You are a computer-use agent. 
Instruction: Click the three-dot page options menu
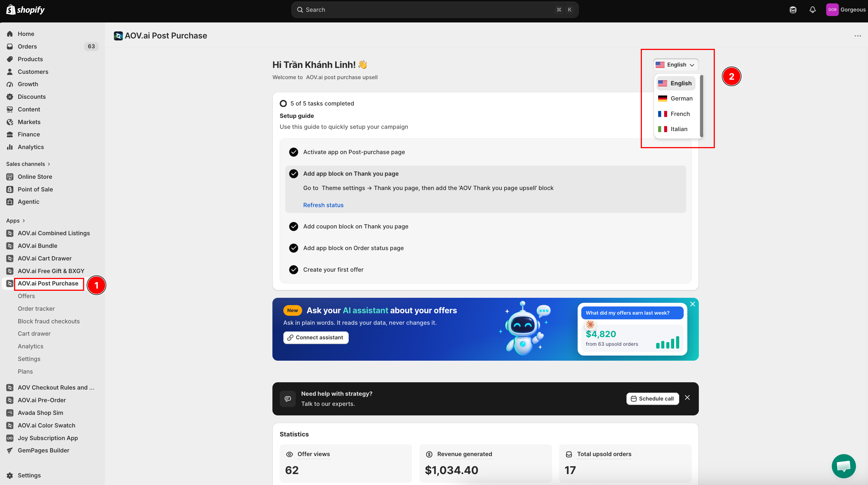pos(858,36)
